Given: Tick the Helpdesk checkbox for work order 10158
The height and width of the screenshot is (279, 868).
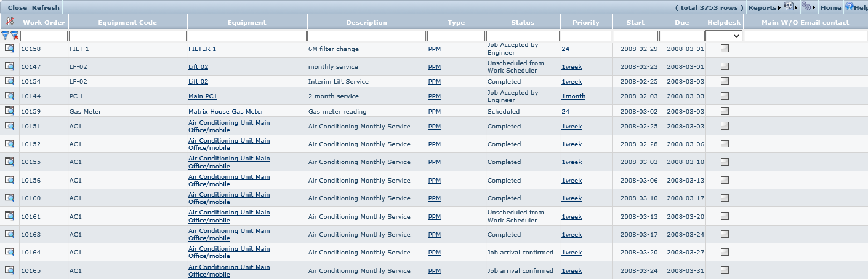Looking at the screenshot, I should tap(725, 49).
